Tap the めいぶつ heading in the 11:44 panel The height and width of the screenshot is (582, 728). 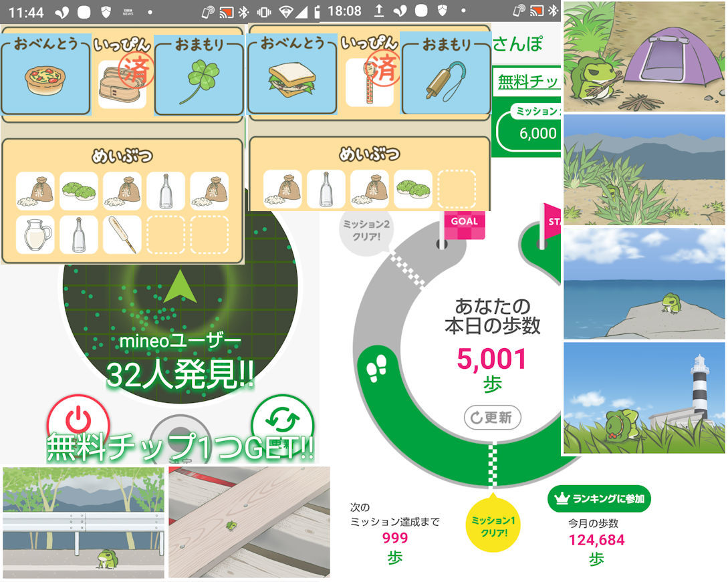(122, 156)
